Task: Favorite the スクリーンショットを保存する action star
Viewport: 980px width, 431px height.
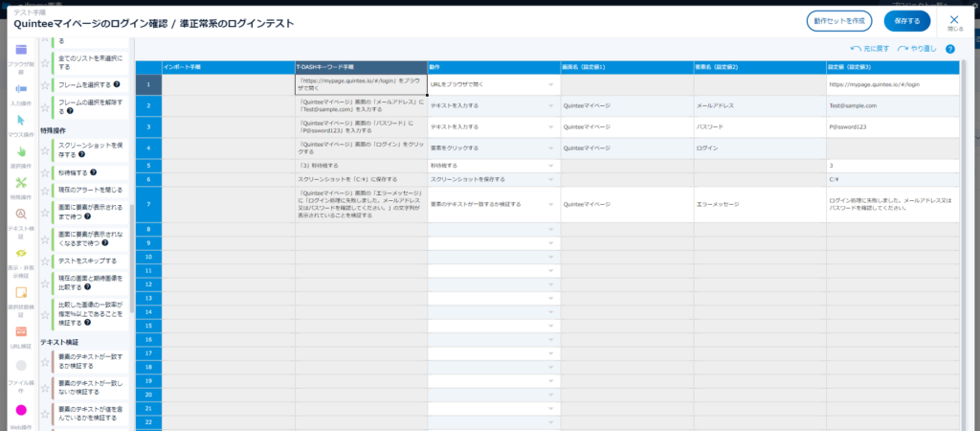Action: click(45, 148)
